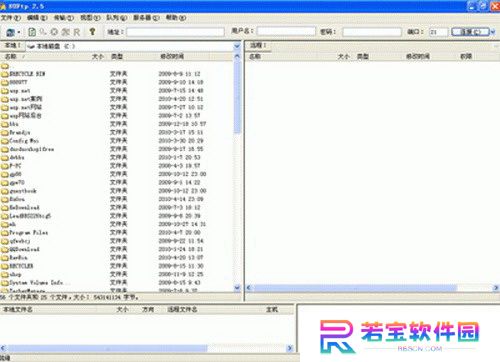Screen dimensions: 500x362
Task: Click the 连接 connect button
Action: [471, 32]
